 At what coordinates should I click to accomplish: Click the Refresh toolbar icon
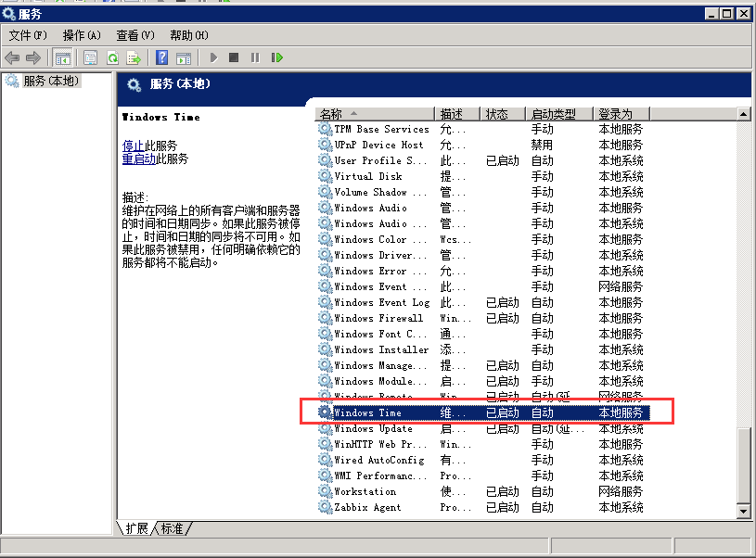pos(112,57)
